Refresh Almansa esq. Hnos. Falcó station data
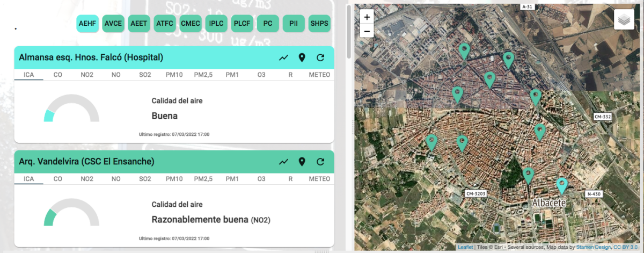 tap(320, 57)
